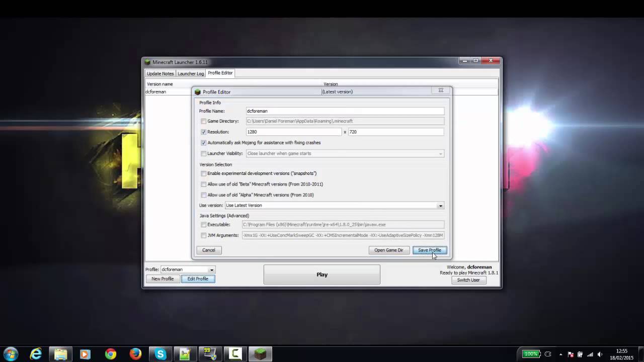Select the dcforeman row in profile table
This screenshot has width=644, height=362.
pyautogui.click(x=321, y=92)
